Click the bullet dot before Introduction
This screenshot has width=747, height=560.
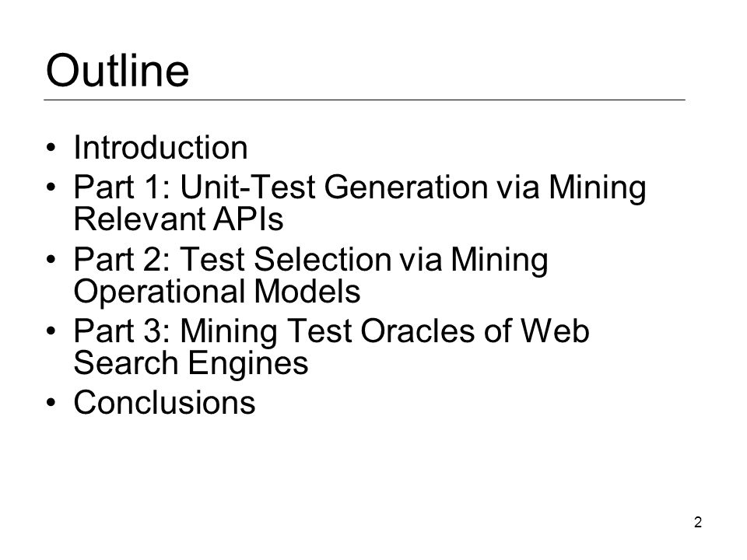[51, 147]
